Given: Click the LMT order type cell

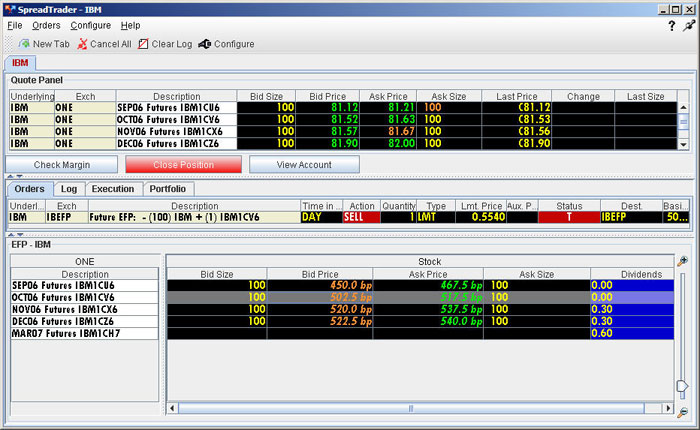Looking at the screenshot, I should tap(436, 217).
